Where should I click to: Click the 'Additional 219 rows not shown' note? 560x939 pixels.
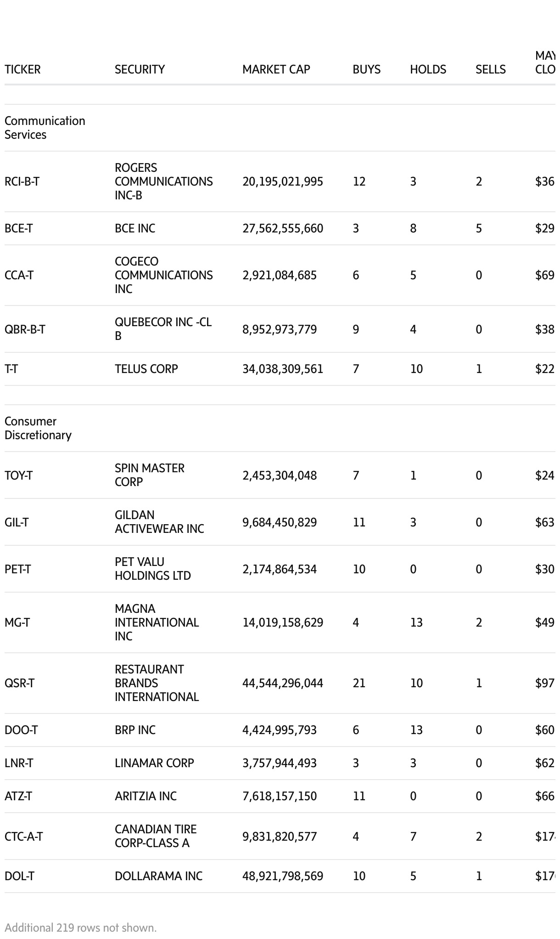pyautogui.click(x=80, y=928)
